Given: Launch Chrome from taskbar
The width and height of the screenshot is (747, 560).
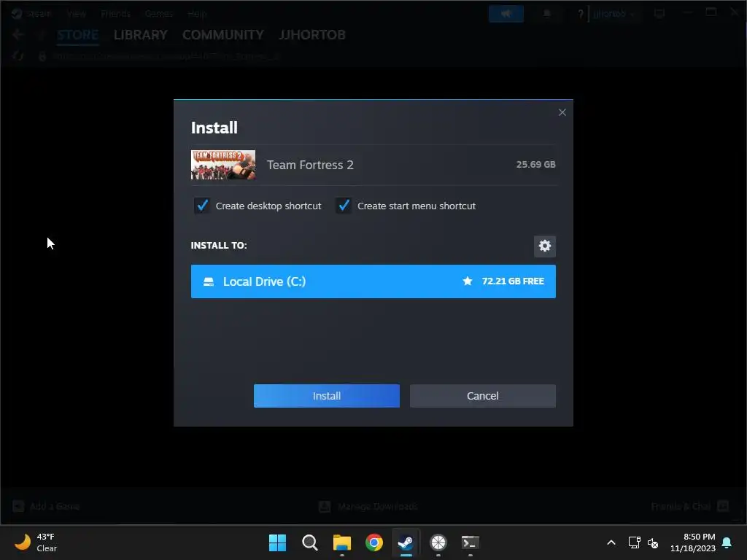Looking at the screenshot, I should pyautogui.click(x=374, y=542).
